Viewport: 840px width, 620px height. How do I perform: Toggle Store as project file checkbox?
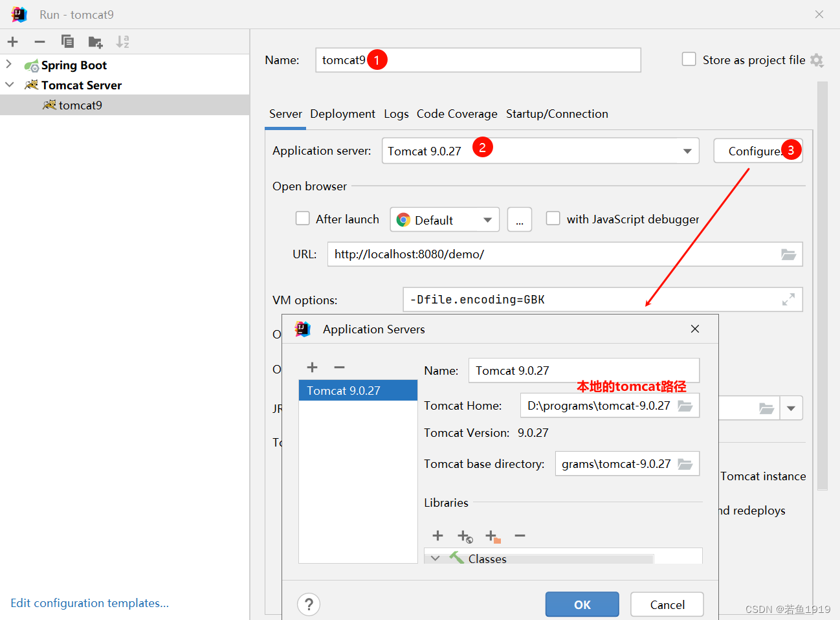[x=689, y=60]
